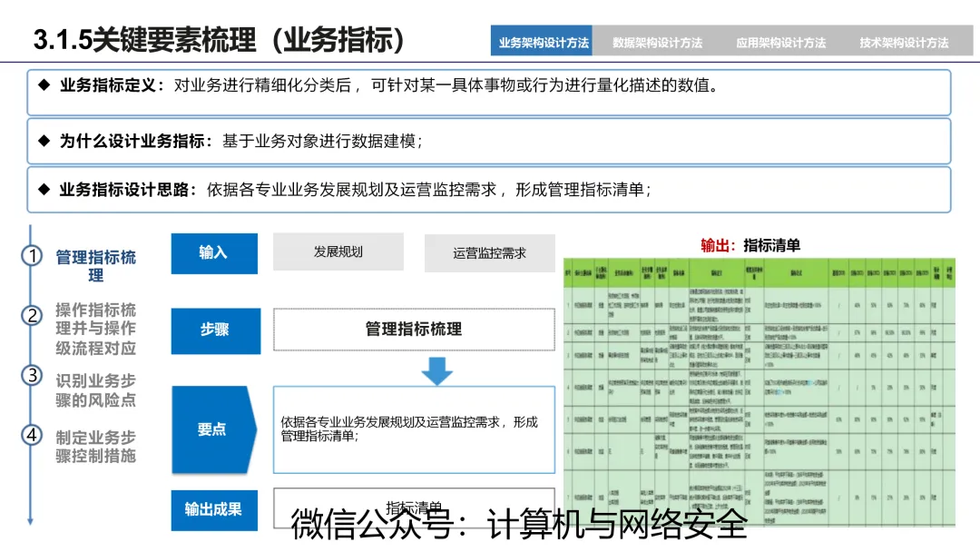Click the blue downward arrow icon

(436, 370)
